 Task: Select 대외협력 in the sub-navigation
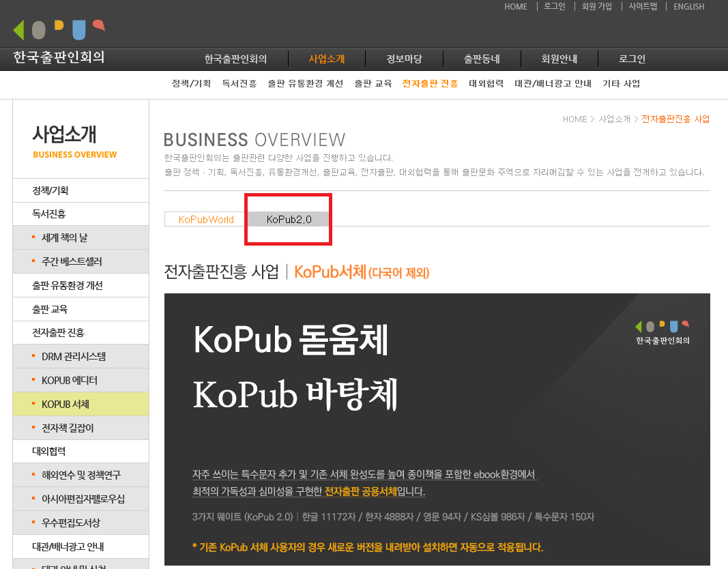[x=486, y=83]
